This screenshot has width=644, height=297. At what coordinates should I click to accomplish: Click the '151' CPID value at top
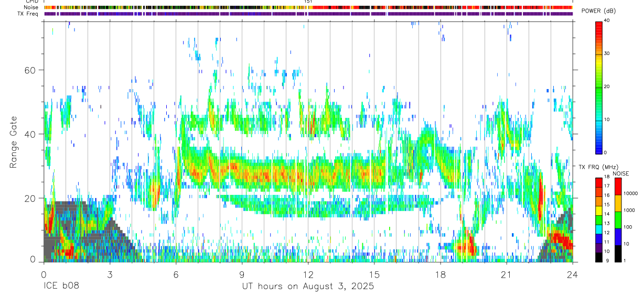coord(308,2)
